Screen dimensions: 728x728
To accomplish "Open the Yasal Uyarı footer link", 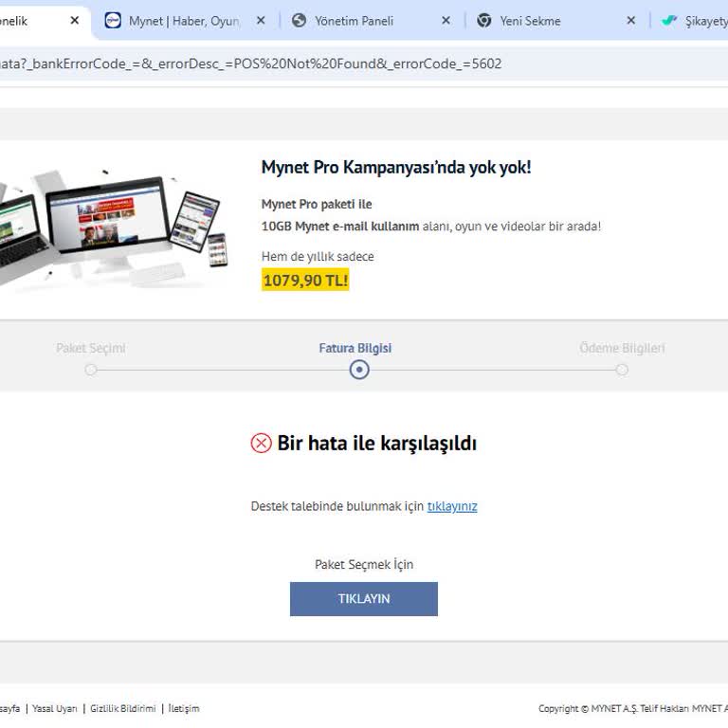I will click(55, 708).
